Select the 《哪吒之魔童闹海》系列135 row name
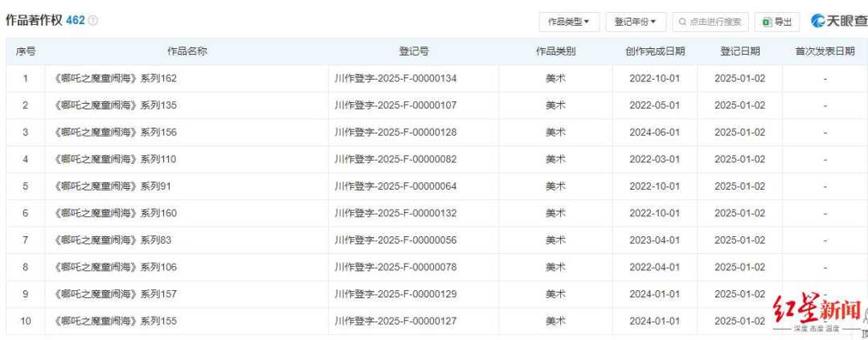 (x=115, y=105)
